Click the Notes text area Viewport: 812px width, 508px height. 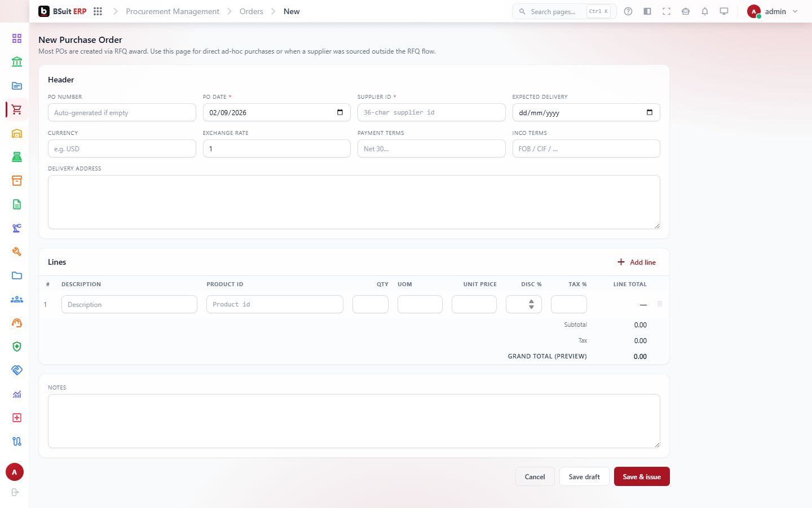click(354, 421)
